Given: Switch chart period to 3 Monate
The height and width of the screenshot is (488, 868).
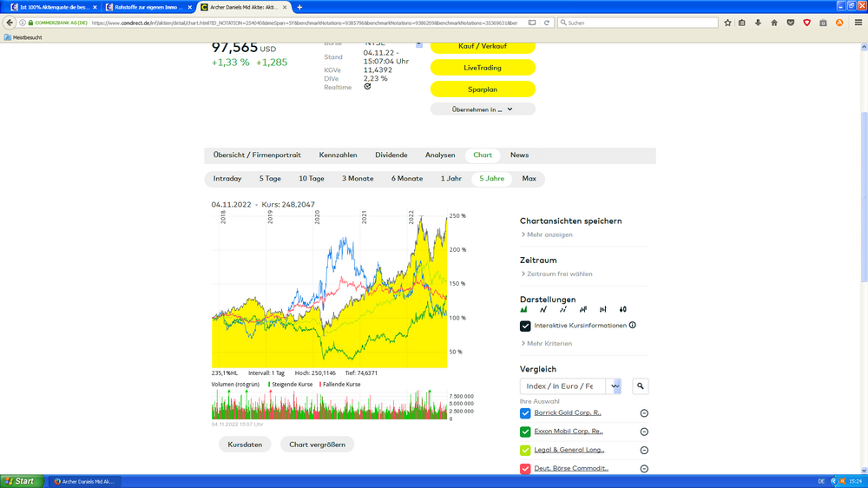Looking at the screenshot, I should [x=358, y=178].
